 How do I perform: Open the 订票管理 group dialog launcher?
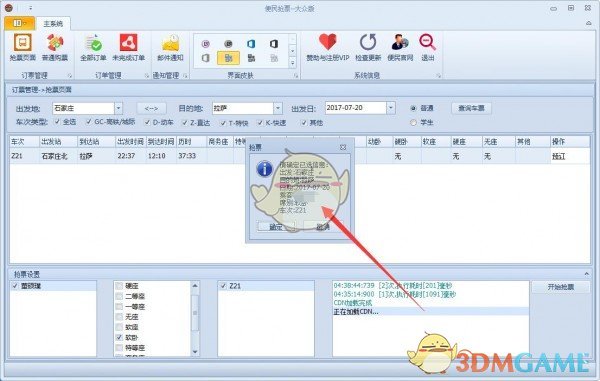pyautogui.click(x=70, y=76)
